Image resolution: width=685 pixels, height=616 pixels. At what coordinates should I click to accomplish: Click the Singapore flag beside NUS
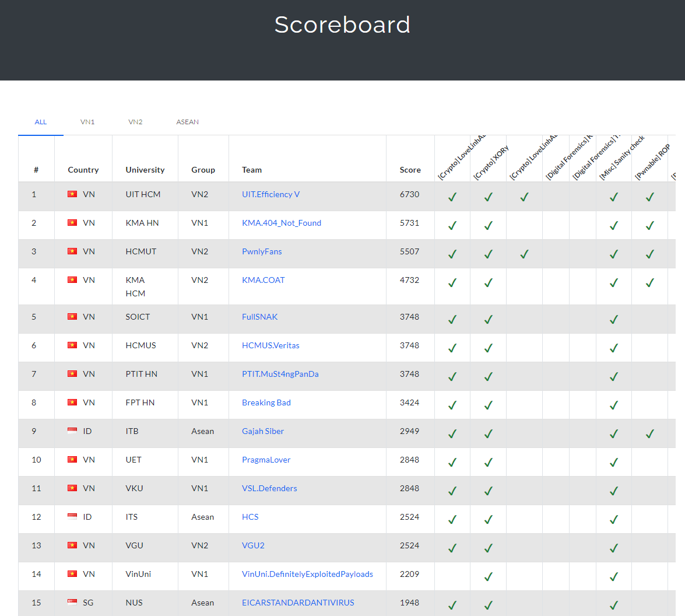tap(72, 603)
